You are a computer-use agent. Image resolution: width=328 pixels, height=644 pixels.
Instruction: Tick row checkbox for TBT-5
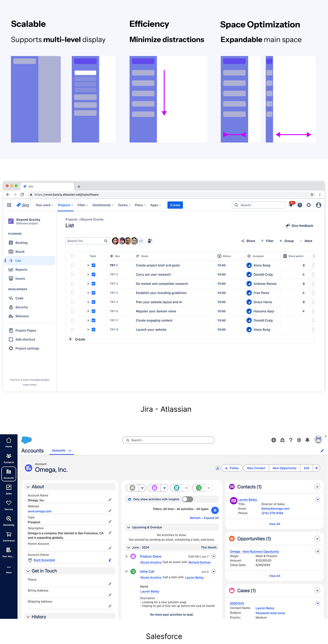(x=73, y=293)
